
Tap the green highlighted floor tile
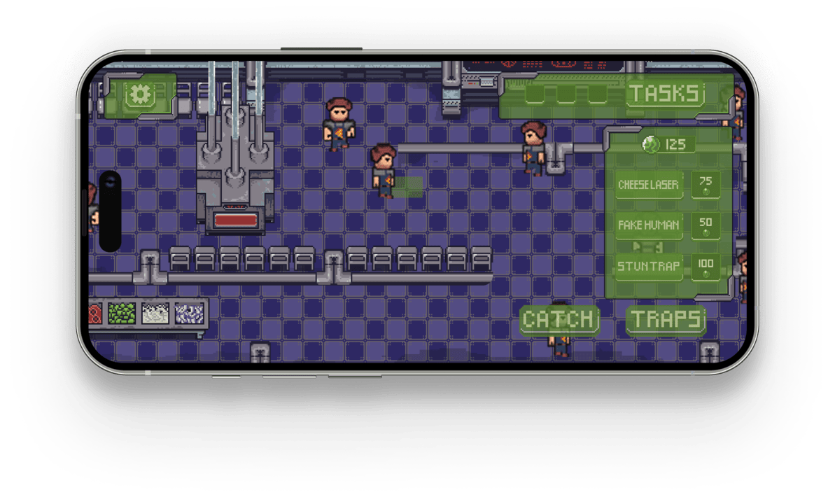(408, 187)
